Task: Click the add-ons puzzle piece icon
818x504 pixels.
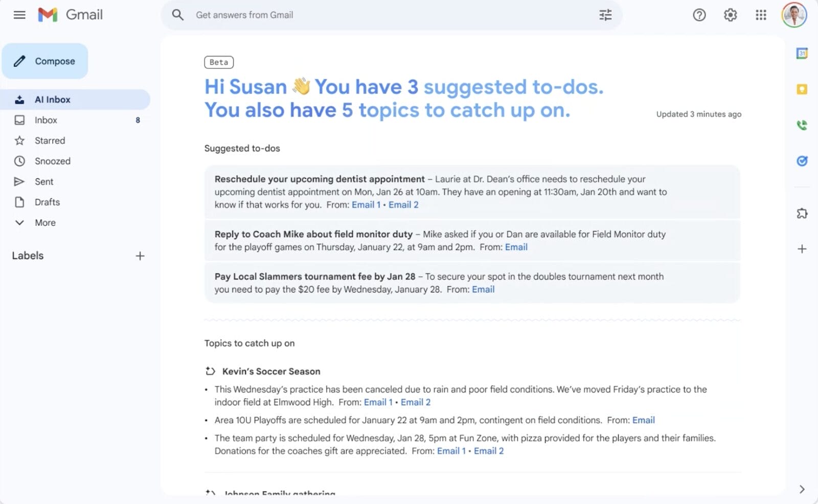Action: 802,213
